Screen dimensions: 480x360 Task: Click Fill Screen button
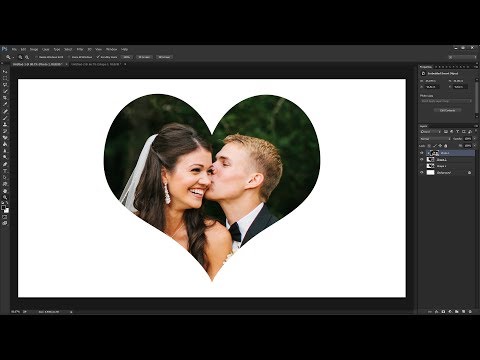(x=164, y=57)
